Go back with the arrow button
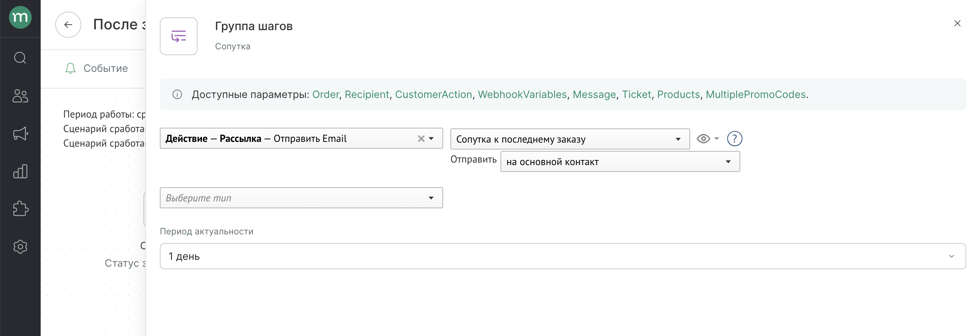The height and width of the screenshot is (336, 980). [68, 25]
